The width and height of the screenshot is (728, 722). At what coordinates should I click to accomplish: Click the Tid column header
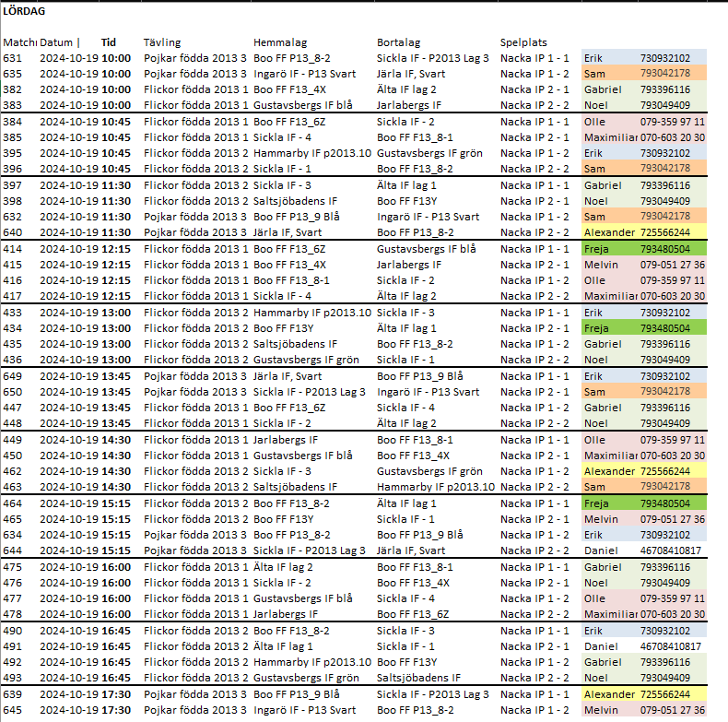coord(108,42)
